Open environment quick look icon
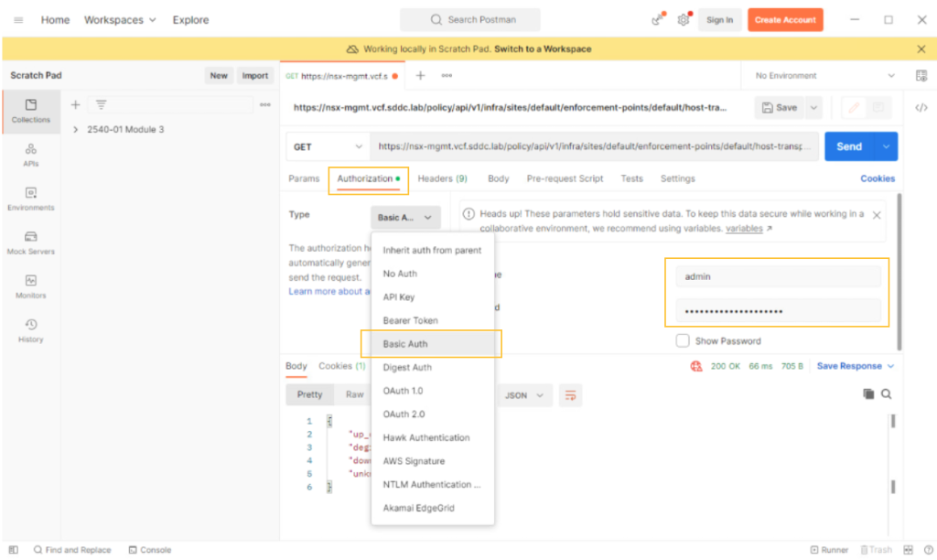 (x=921, y=75)
